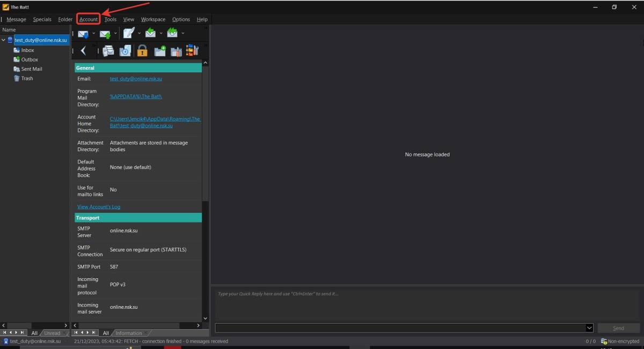Image resolution: width=644 pixels, height=349 pixels.
Task: Click the folder with green plus icon
Action: click(x=160, y=51)
